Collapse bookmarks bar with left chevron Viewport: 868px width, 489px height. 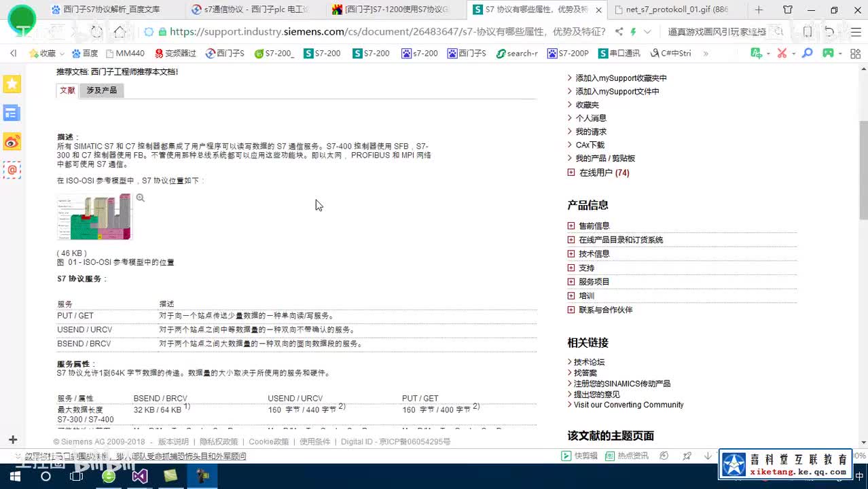coord(13,53)
